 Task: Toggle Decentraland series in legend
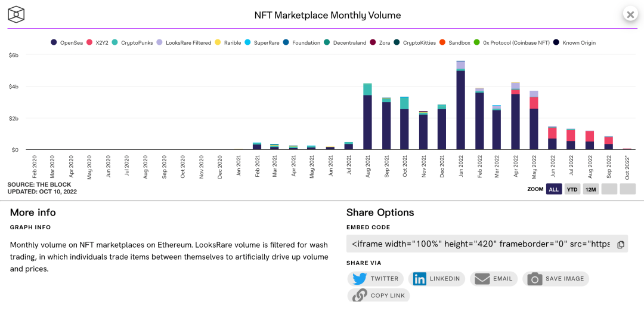345,42
